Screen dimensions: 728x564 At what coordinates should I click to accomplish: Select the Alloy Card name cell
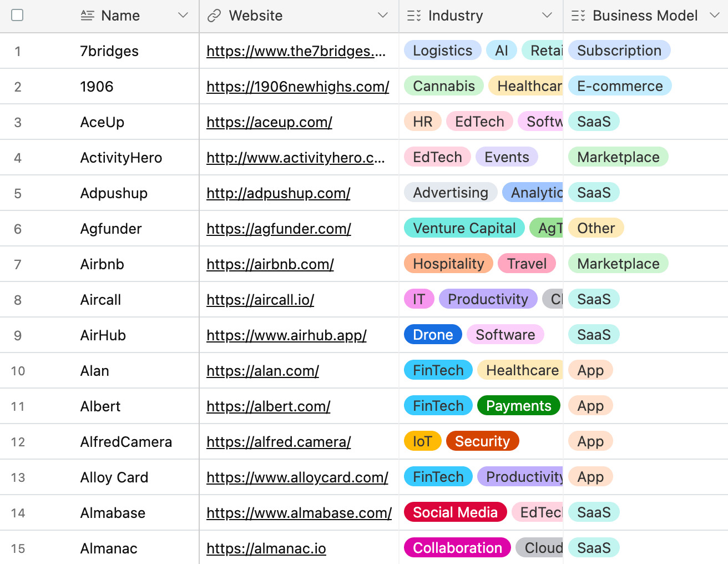(x=114, y=477)
